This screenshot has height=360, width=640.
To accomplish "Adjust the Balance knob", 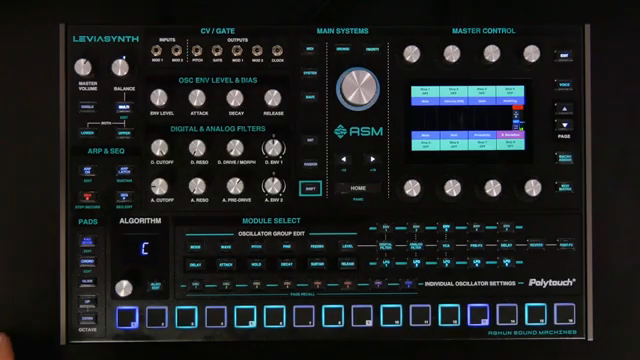I will [x=120, y=68].
